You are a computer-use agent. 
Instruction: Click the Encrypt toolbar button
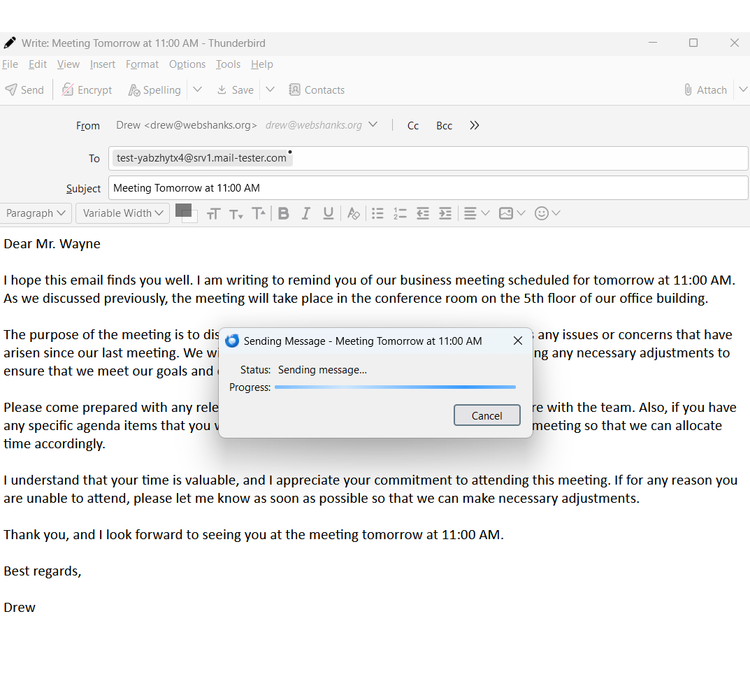pos(87,90)
